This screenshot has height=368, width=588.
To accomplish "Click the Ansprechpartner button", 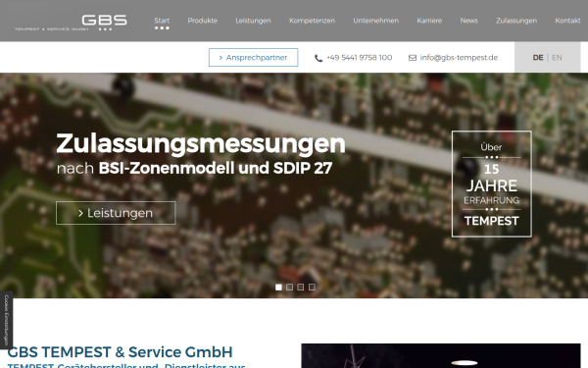I will pyautogui.click(x=254, y=58).
